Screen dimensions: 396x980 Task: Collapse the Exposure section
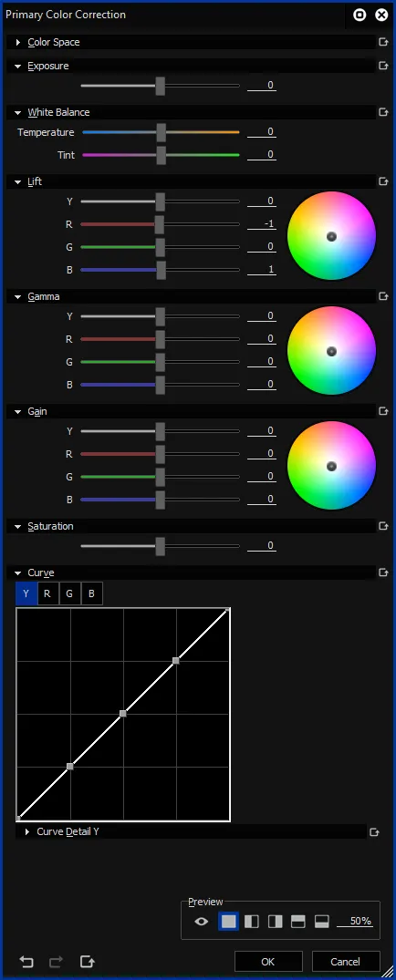click(17, 67)
